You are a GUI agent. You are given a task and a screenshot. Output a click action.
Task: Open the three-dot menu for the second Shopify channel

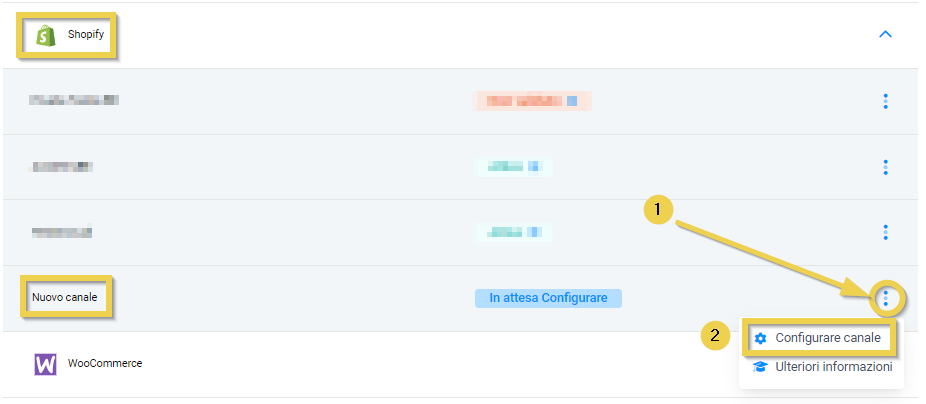(885, 167)
